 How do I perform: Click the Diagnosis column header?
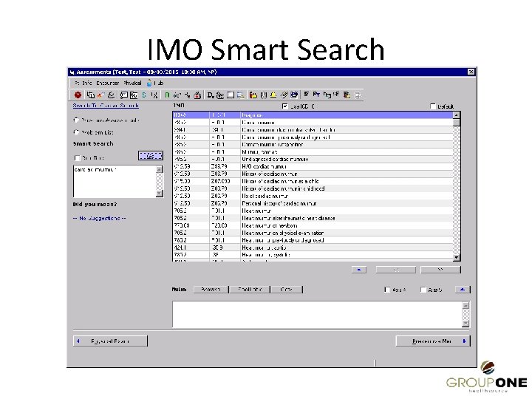[347, 115]
